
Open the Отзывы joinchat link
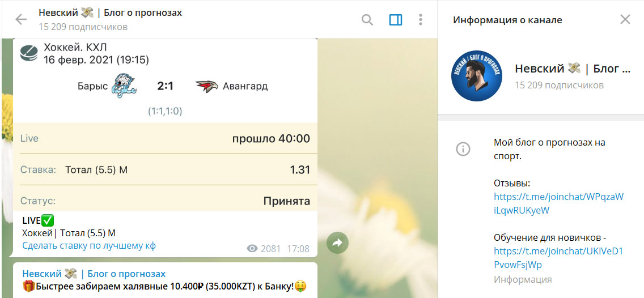558,203
